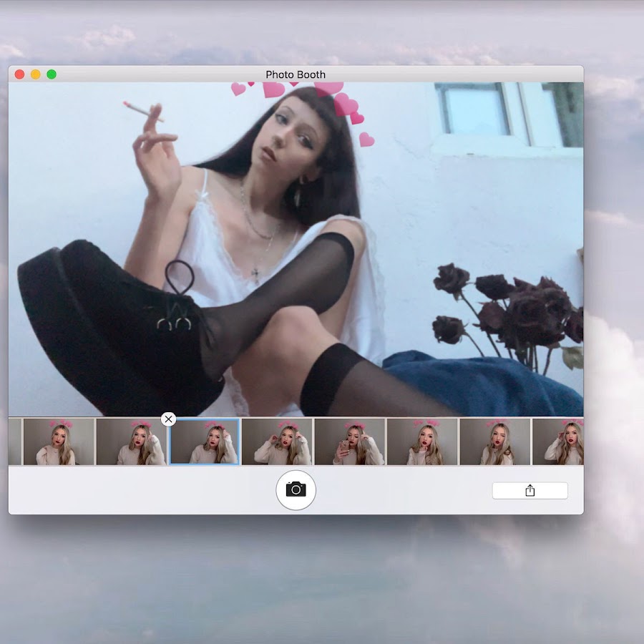The image size is (644, 644).
Task: Pick the cut-off thumbnail at strip's right edge
Action: pos(558,442)
